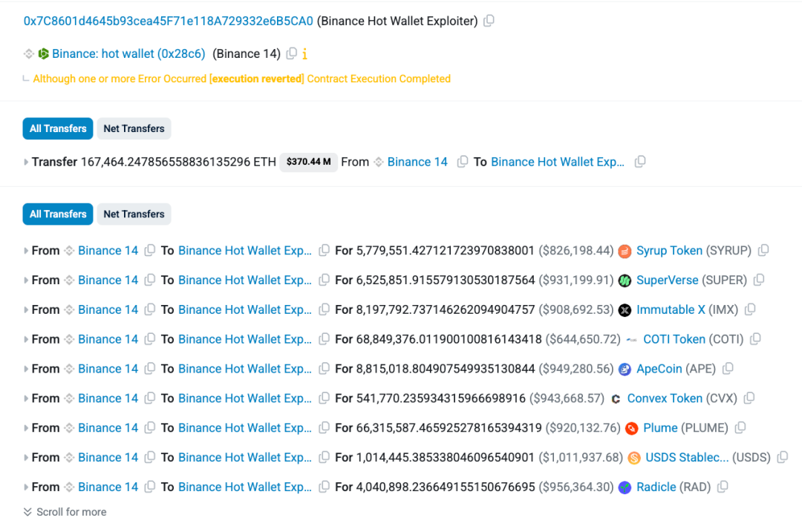Copy the Syrup Token (SYRUP) contract address
The height and width of the screenshot is (532, 802).
763,250
